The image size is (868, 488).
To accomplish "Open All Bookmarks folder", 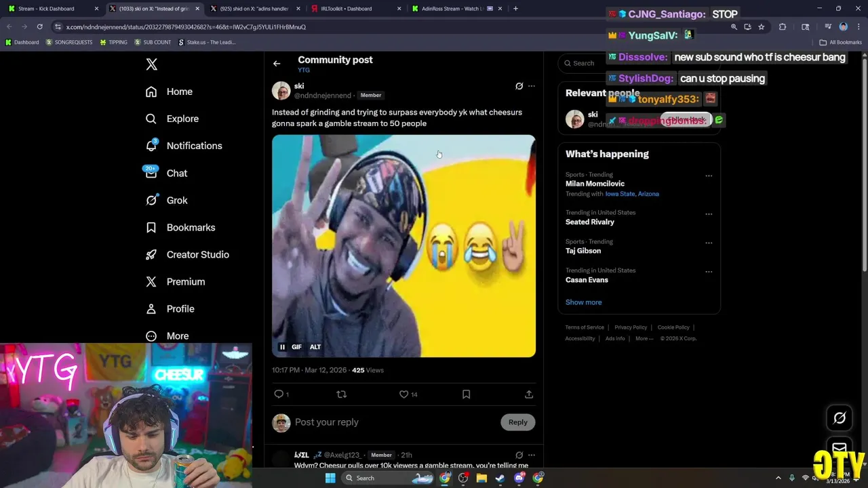I will tap(840, 42).
